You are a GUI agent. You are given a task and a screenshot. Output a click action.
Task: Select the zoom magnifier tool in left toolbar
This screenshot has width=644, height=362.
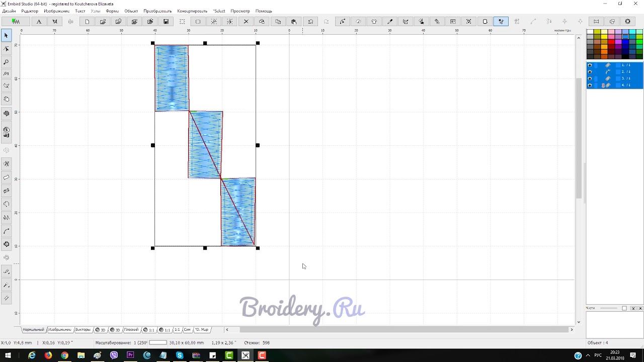(x=6, y=62)
